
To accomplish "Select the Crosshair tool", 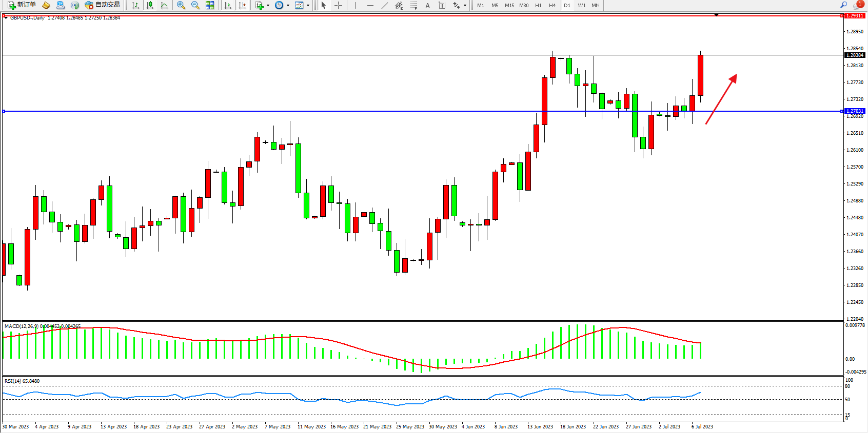I will pos(338,5).
